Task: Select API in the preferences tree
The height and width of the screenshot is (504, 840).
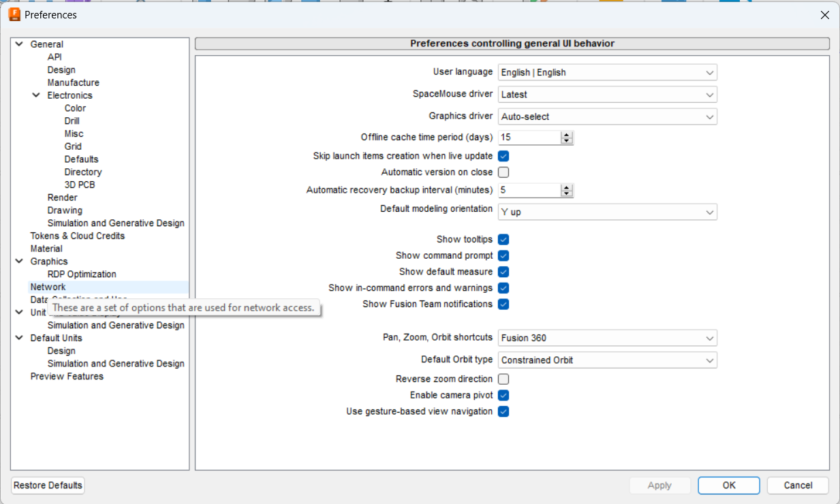Action: (55, 57)
